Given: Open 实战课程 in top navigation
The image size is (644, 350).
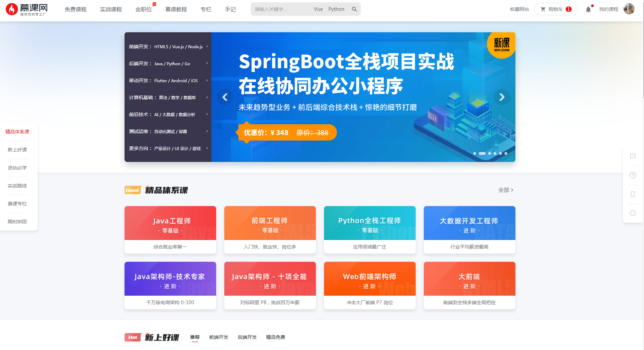Looking at the screenshot, I should coord(111,10).
